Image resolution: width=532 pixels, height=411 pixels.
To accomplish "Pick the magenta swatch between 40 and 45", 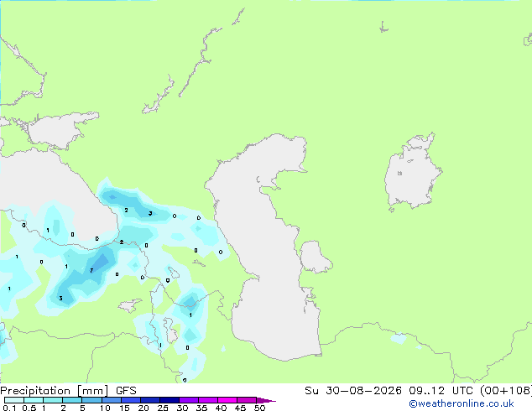I will tap(227, 400).
